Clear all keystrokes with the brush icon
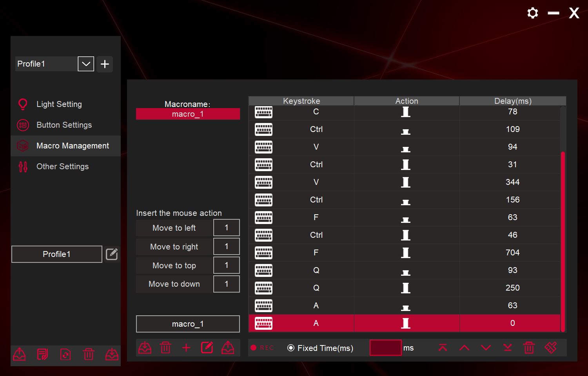The image size is (588, 376). (x=550, y=347)
